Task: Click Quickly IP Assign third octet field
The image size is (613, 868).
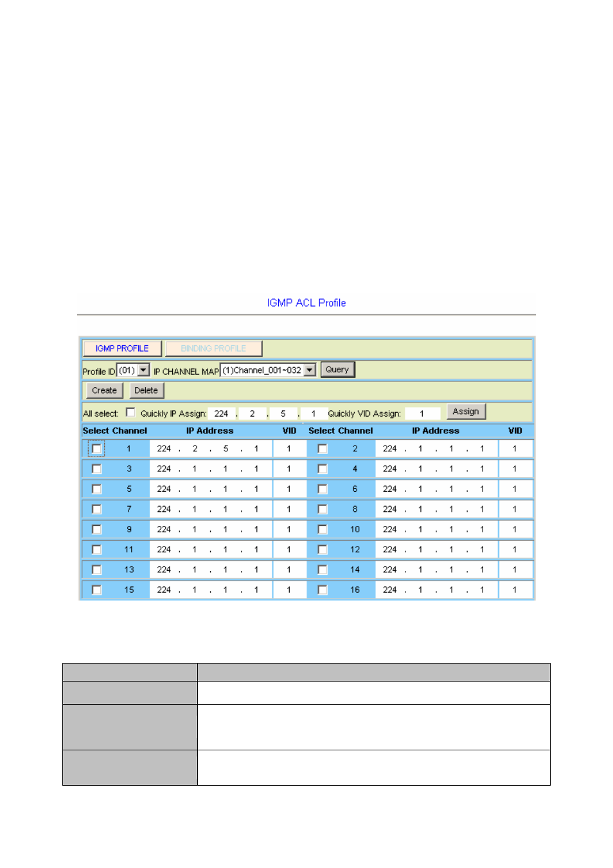Action: 283,413
